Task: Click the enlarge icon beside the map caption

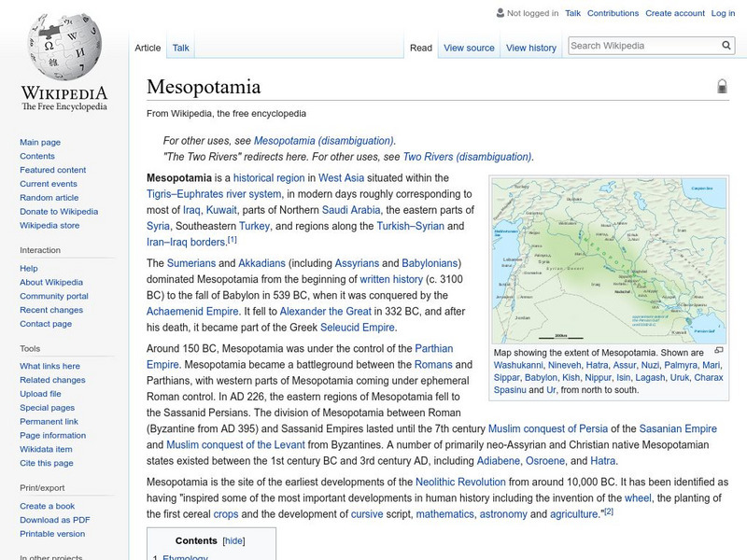Action: [x=718, y=350]
